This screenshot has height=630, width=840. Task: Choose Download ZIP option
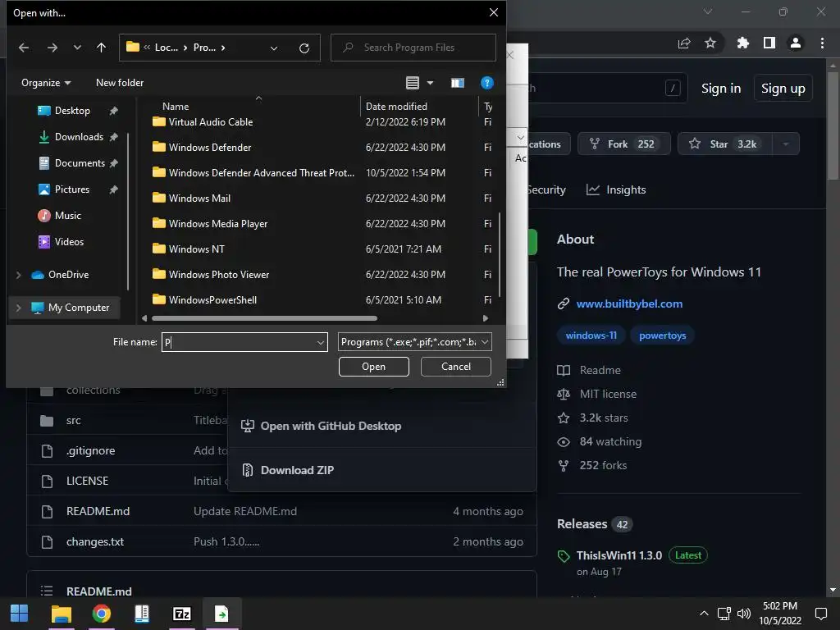point(288,470)
